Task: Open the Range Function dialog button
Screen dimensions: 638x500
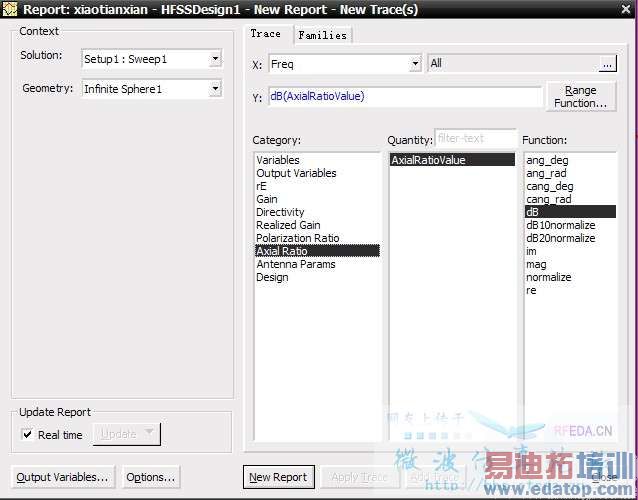Action: pyautogui.click(x=580, y=96)
